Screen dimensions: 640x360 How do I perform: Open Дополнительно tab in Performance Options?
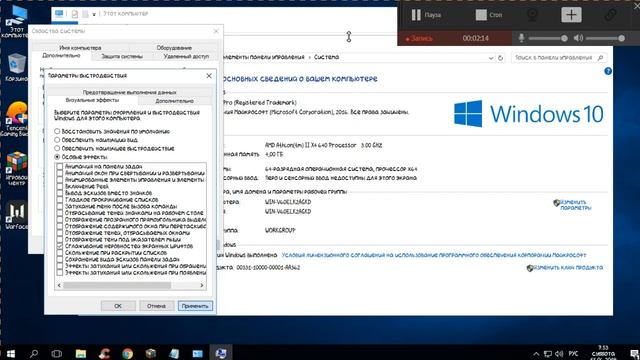point(175,101)
